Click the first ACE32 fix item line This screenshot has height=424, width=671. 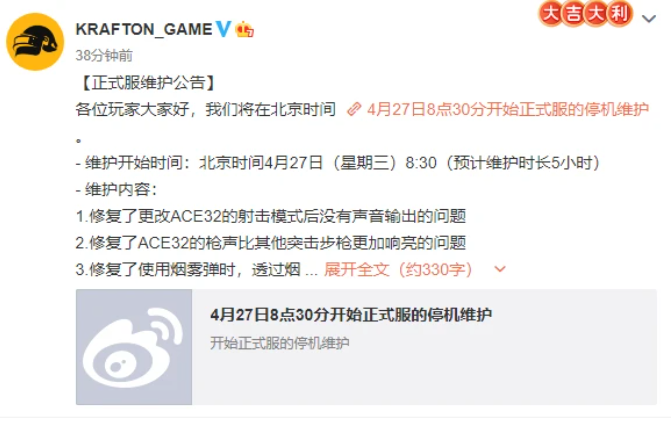pyautogui.click(x=270, y=216)
